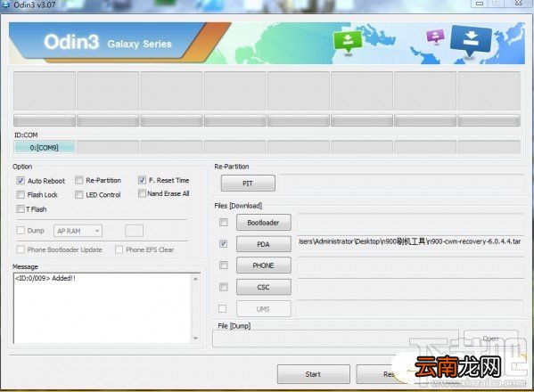Image resolution: width=534 pixels, height=392 pixels.
Task: Click the UMS file button
Action: pos(264,309)
